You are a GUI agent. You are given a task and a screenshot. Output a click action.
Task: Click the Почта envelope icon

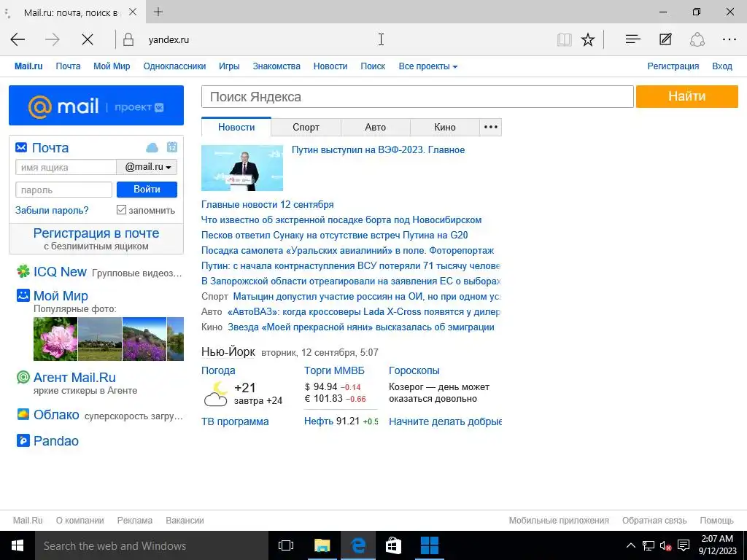click(21, 147)
